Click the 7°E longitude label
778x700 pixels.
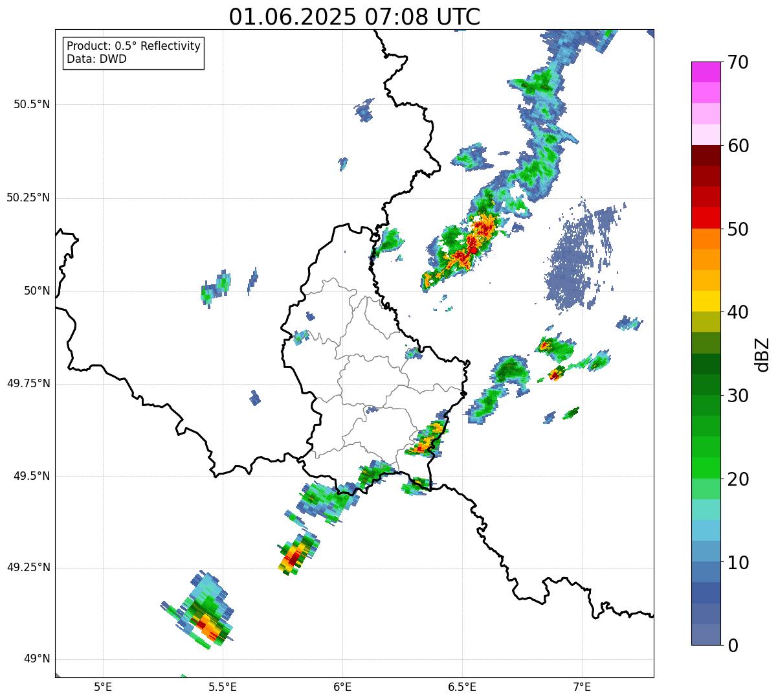coord(582,686)
